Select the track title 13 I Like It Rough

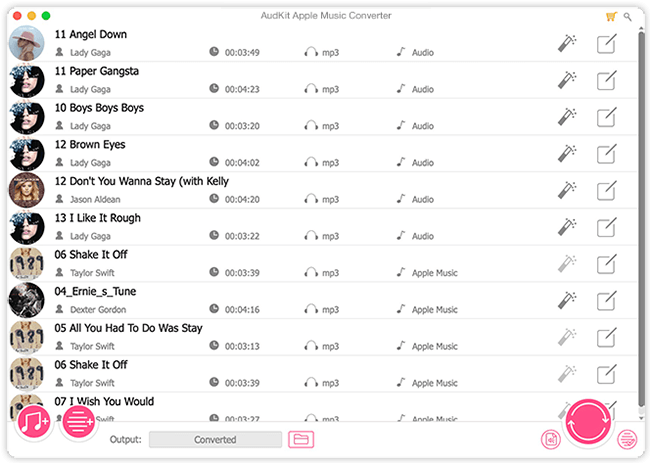point(98,218)
